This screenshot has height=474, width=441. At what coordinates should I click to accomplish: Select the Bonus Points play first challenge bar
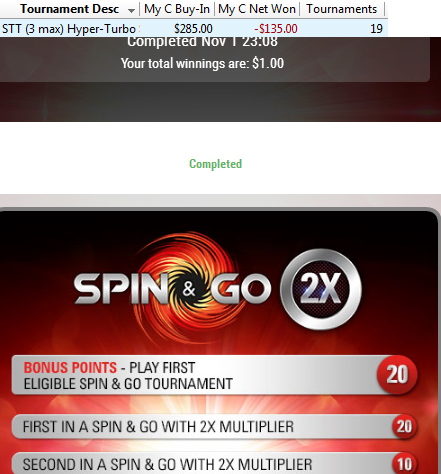(214, 375)
